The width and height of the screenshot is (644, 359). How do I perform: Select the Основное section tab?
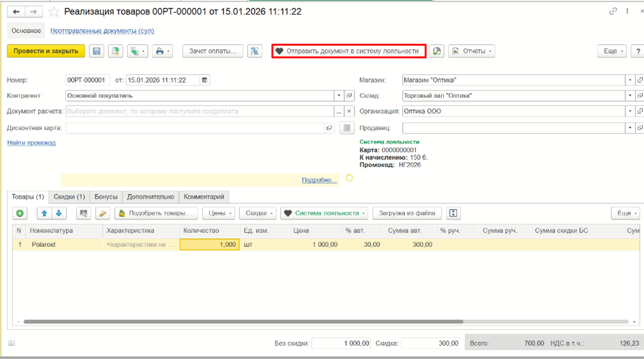(26, 31)
